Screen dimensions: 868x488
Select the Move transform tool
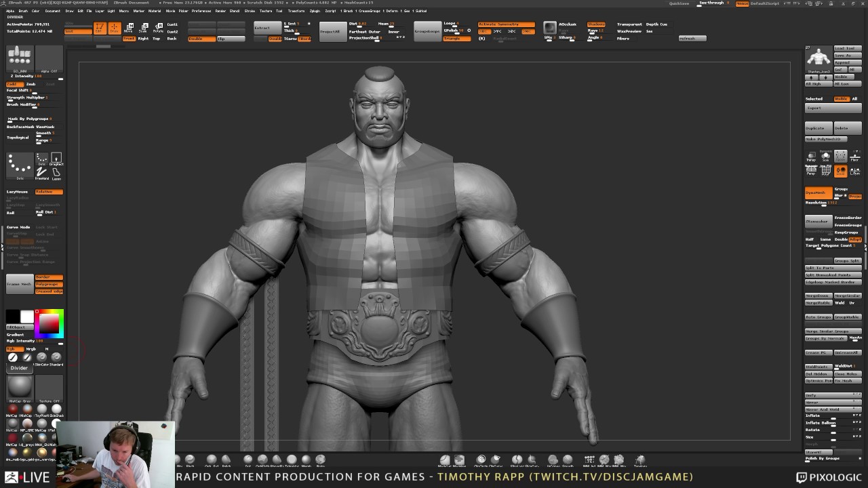pyautogui.click(x=128, y=28)
